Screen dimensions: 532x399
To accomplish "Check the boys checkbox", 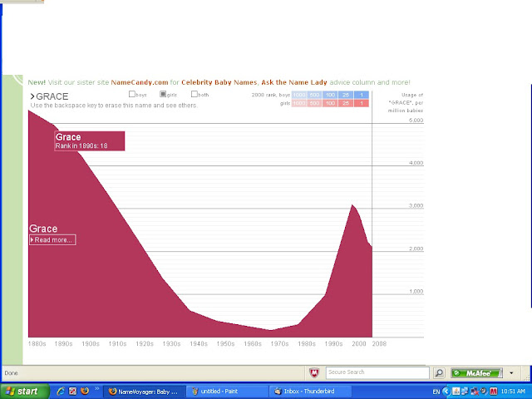I will (132, 94).
